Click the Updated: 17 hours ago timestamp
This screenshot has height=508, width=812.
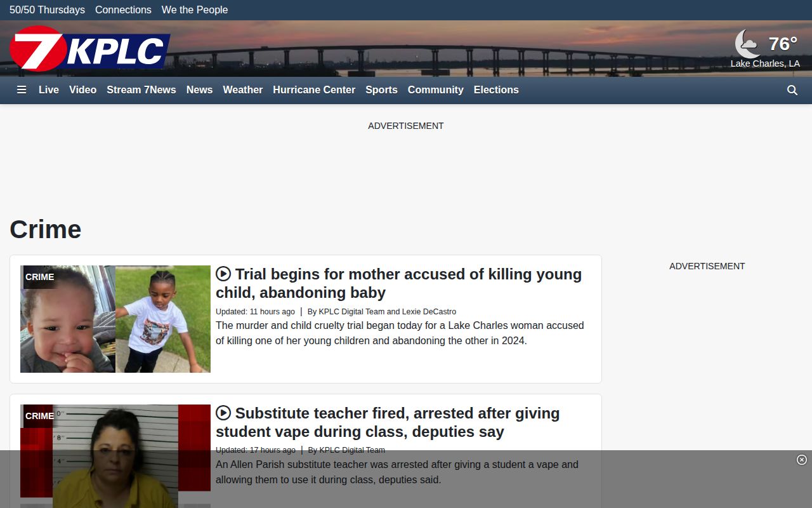click(256, 450)
